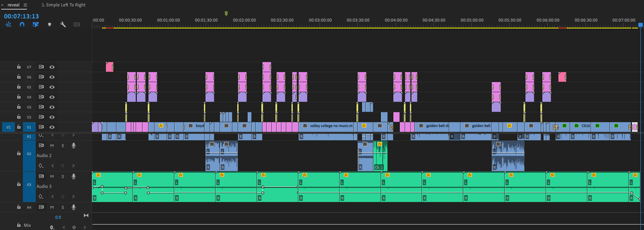Screen dimensions: 644x230
Task: Toggle sync lock for track V3
Action: [x=41, y=107]
